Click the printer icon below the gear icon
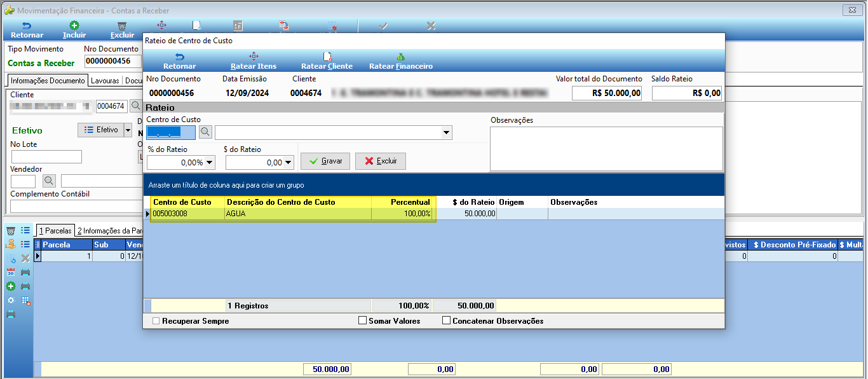 pos(11,314)
